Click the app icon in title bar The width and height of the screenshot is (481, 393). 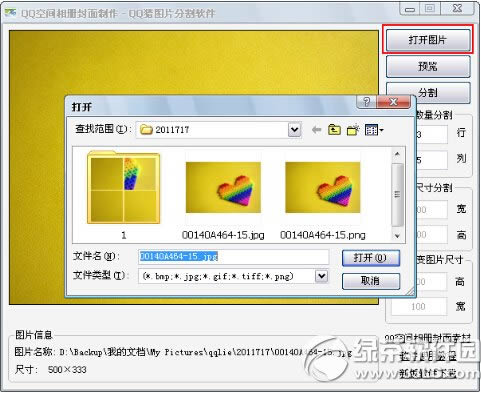pos(11,13)
